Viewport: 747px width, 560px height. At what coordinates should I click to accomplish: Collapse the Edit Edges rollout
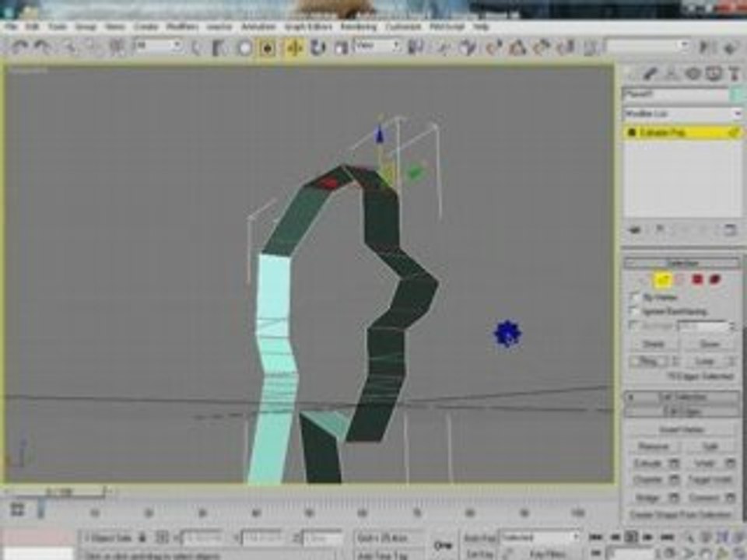(682, 411)
